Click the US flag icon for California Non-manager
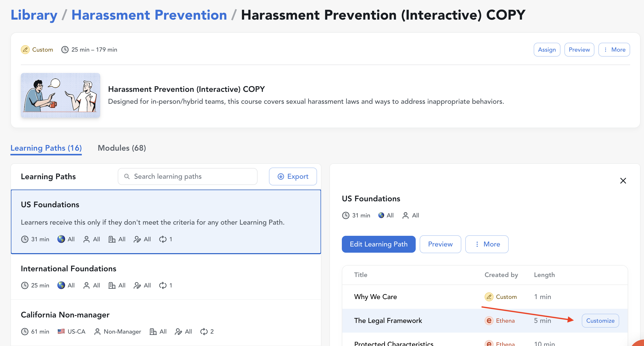 61,331
